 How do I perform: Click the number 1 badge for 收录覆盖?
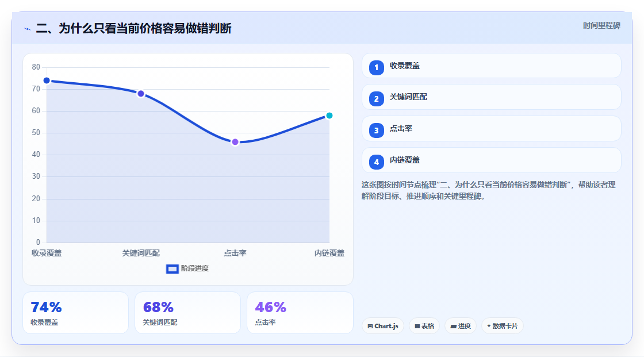[376, 68]
